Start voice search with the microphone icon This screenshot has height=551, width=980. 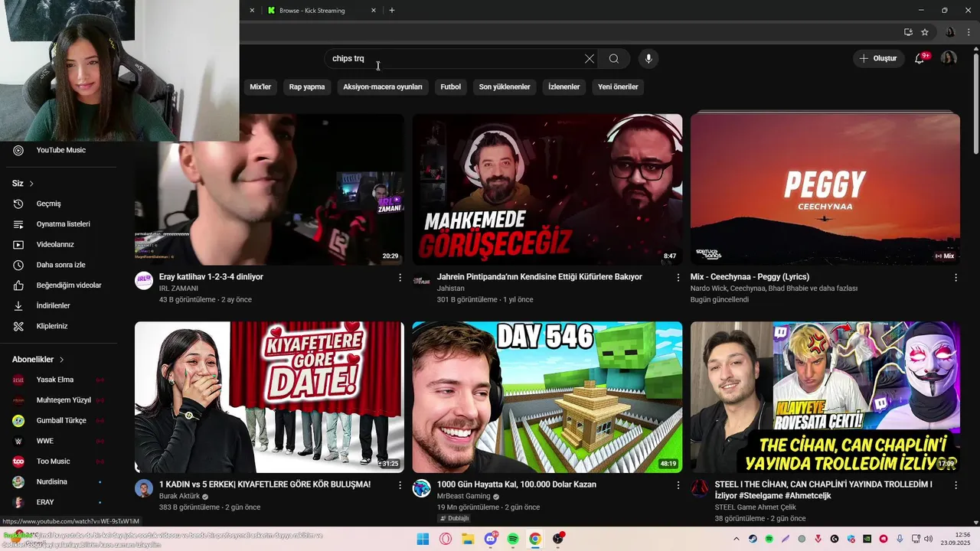click(x=648, y=59)
